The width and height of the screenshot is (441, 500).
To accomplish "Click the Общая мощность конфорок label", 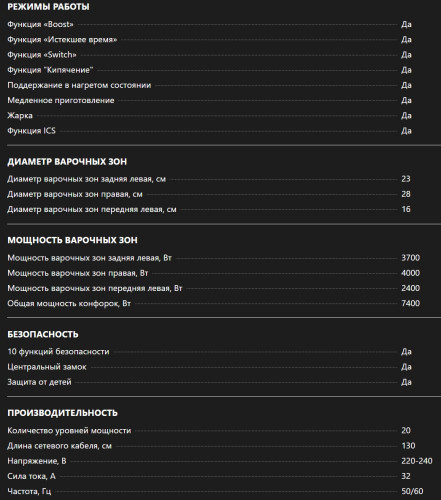I will click(x=69, y=303).
